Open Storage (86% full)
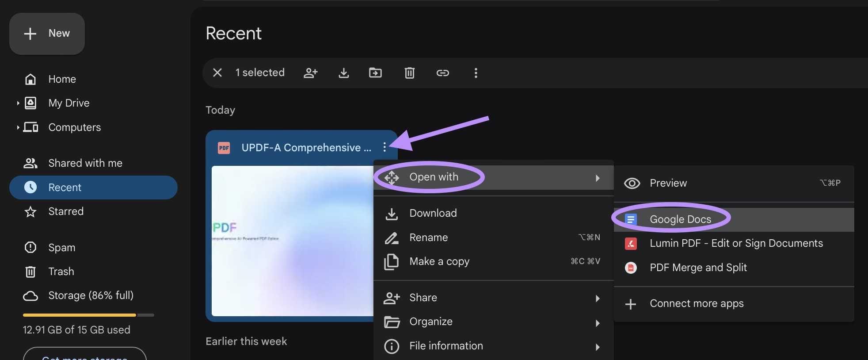The width and height of the screenshot is (868, 360). (x=91, y=295)
